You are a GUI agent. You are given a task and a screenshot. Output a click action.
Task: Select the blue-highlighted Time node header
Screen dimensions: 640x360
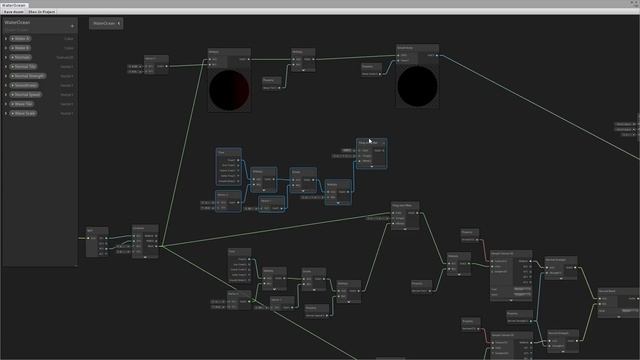click(229, 153)
